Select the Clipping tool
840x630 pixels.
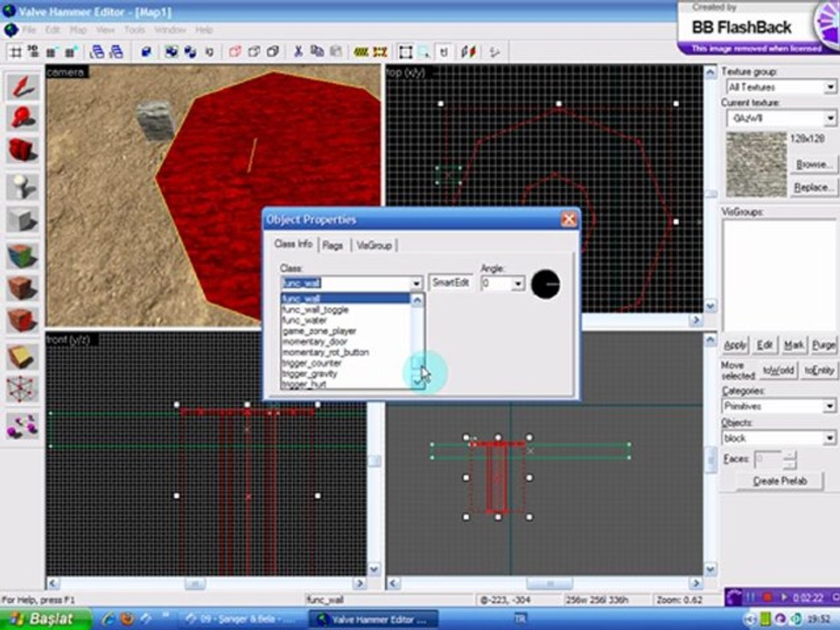coord(23,357)
